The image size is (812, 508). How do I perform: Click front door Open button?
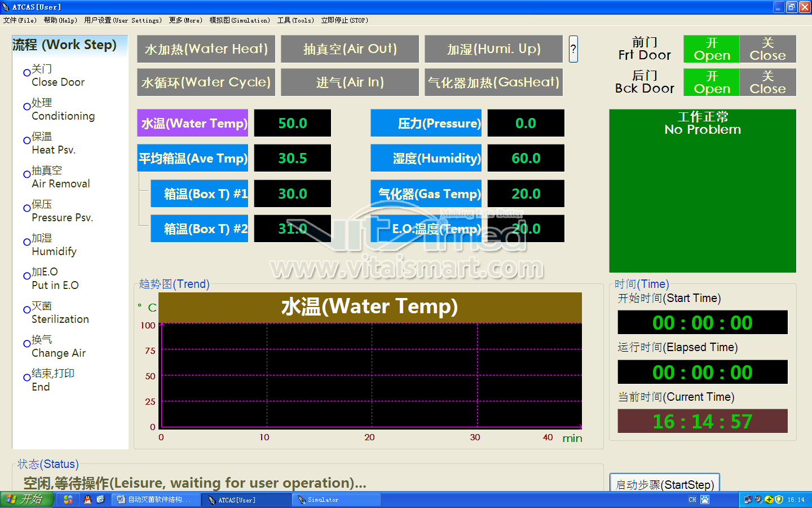[711, 49]
